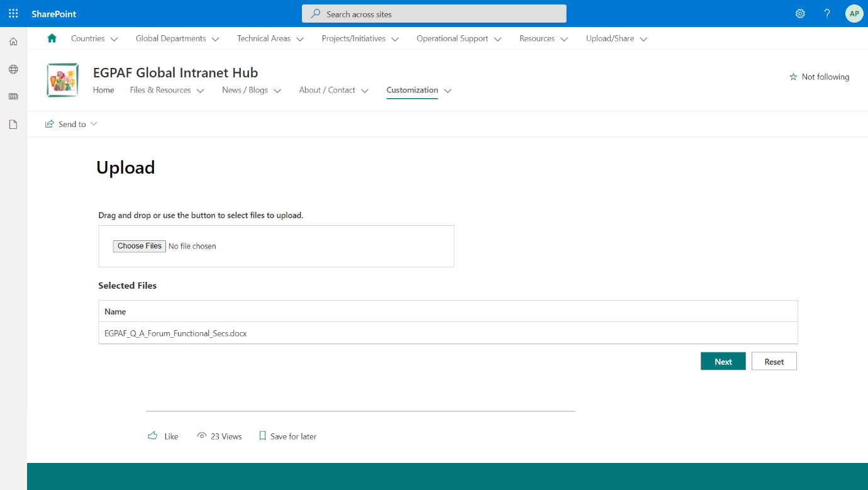Click the EGPAF site logo image
The height and width of the screenshot is (490, 868).
(63, 80)
